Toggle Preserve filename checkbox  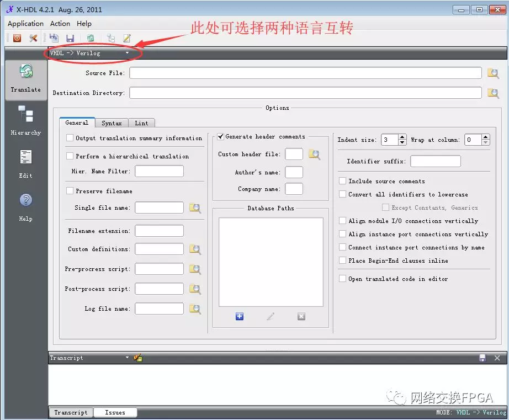(x=70, y=191)
